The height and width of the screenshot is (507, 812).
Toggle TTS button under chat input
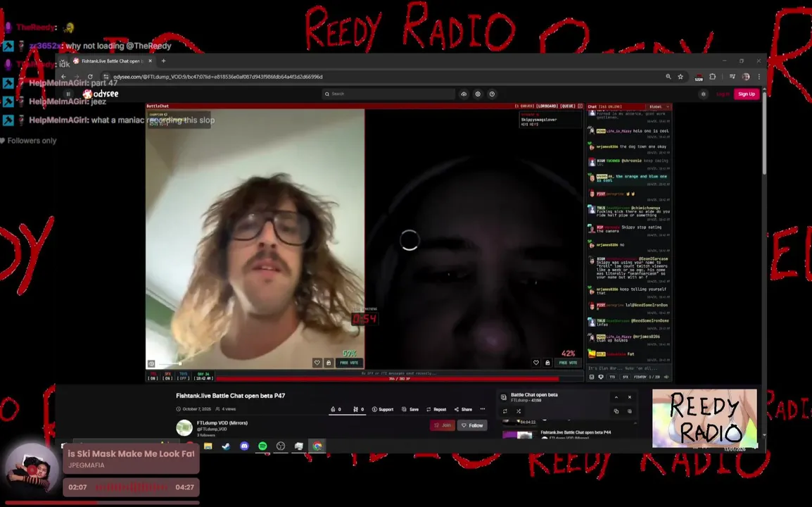[612, 377]
